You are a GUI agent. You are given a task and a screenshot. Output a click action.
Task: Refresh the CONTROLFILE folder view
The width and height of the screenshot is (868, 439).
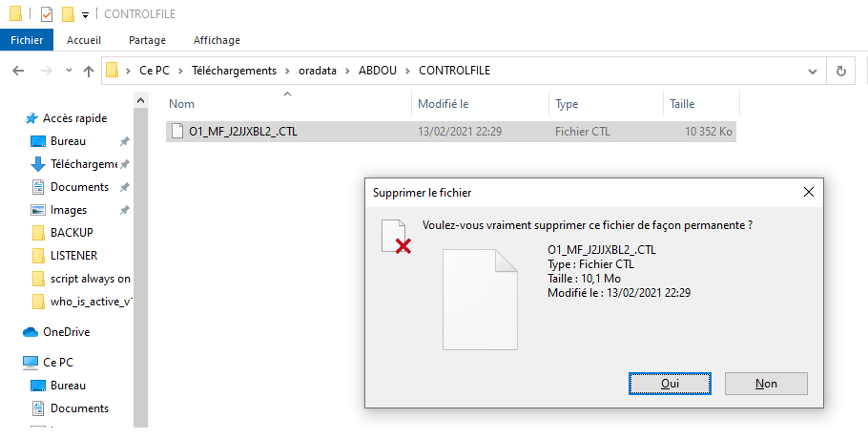coord(841,71)
